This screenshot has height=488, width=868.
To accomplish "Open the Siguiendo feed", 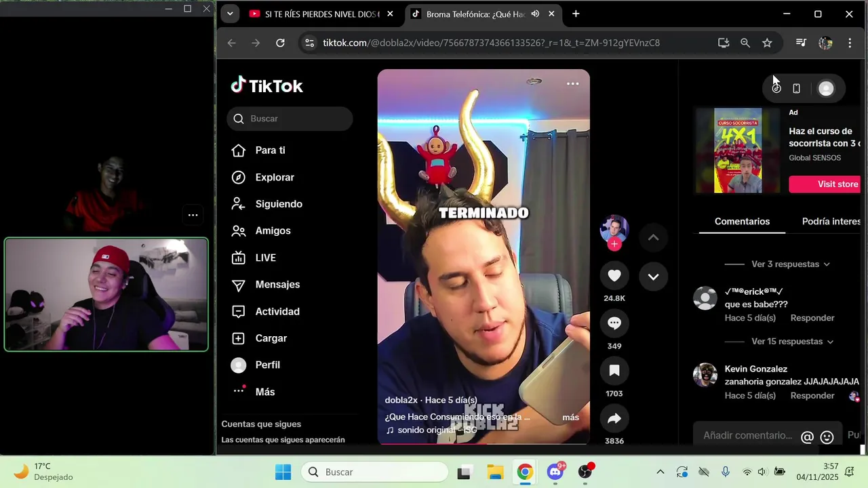I will [267, 204].
